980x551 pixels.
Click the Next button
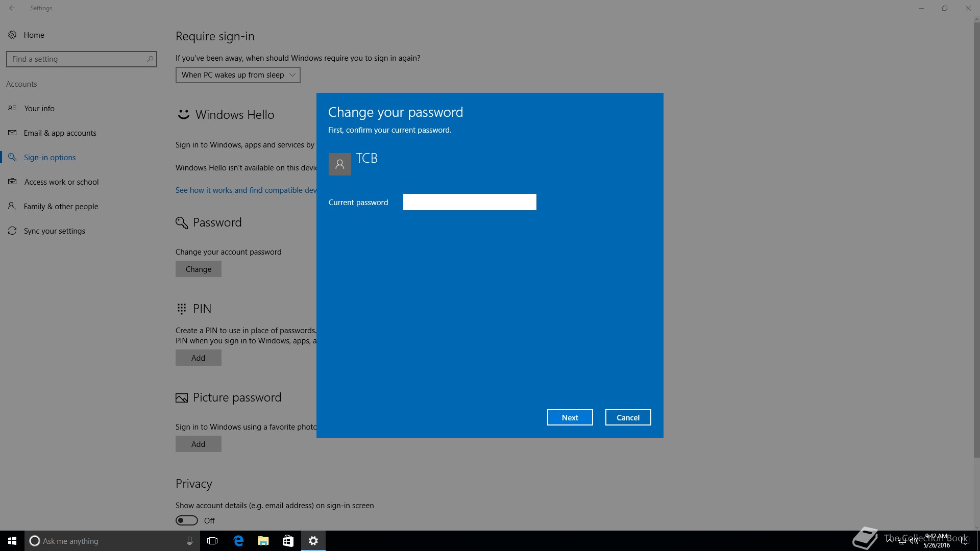coord(570,417)
